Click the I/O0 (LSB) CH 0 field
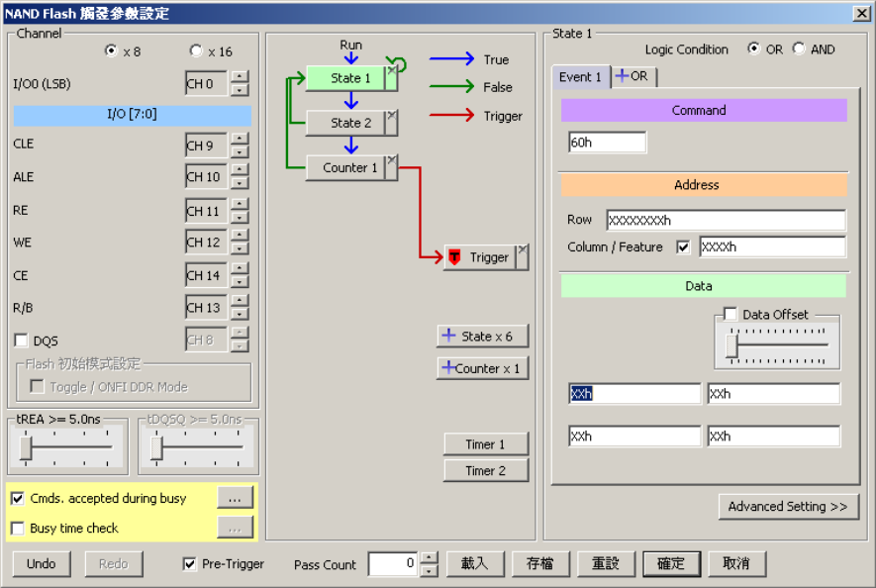876x588 pixels. (206, 84)
